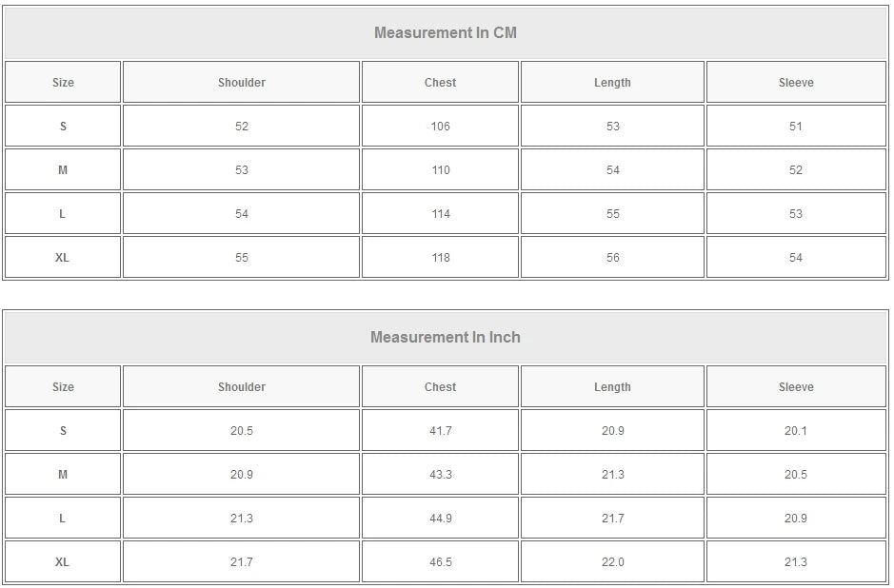Select the 22.0 length value for XL

[x=612, y=562]
